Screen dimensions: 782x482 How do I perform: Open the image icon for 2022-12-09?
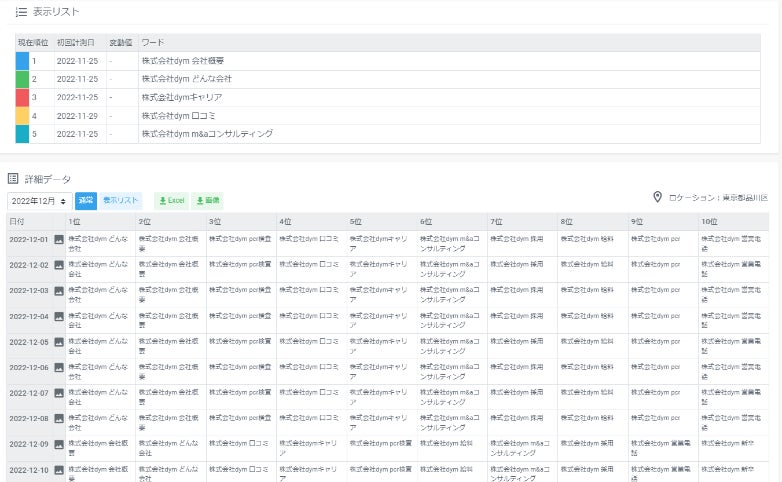(x=59, y=444)
